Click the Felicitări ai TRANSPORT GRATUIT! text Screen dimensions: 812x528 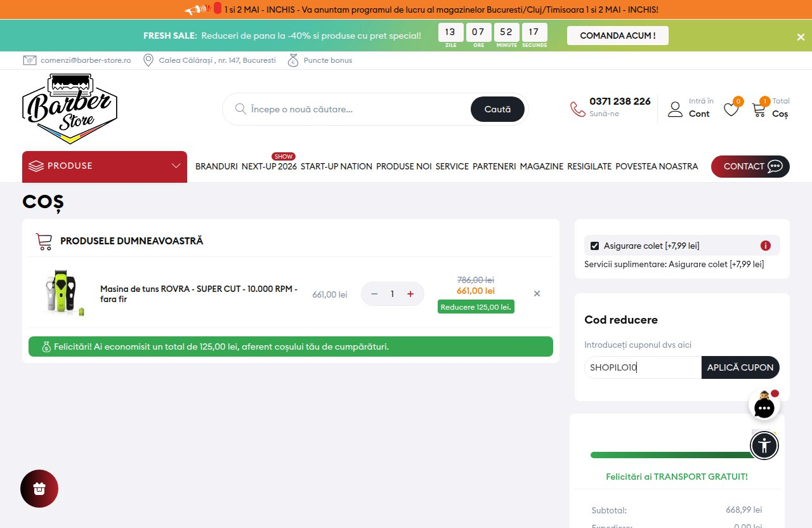[x=677, y=477]
